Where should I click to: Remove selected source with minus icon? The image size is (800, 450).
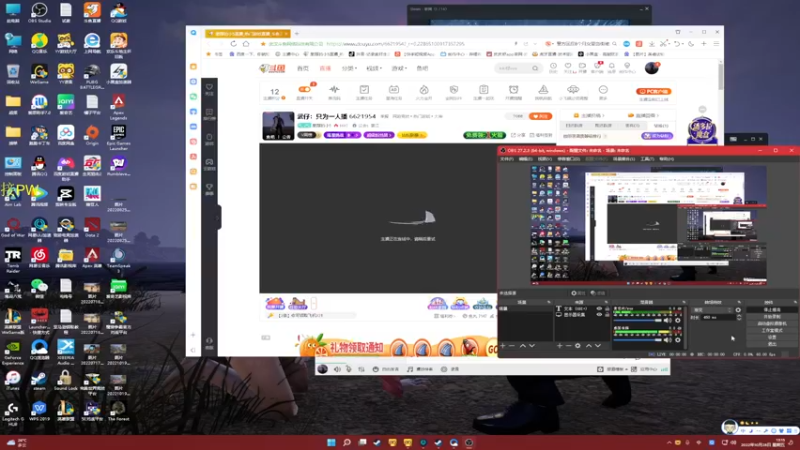[568, 346]
